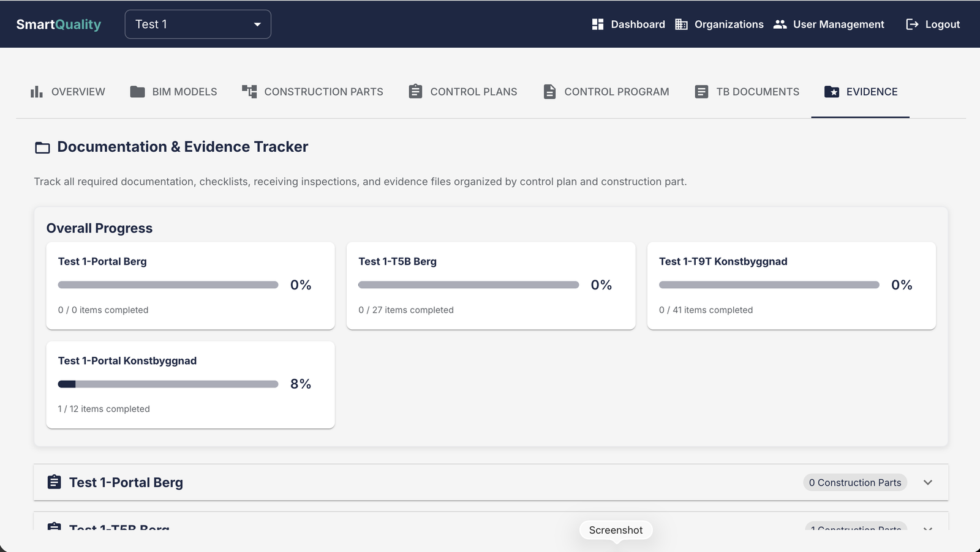This screenshot has height=552, width=980.
Task: Expand the Test 1-Portal Berg section chevron
Action: tap(928, 482)
